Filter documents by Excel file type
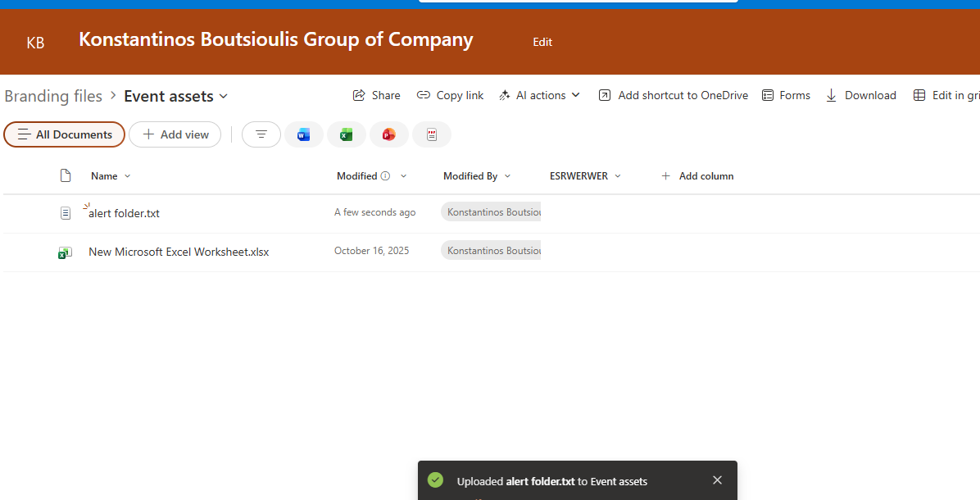Image resolution: width=980 pixels, height=500 pixels. tap(347, 134)
